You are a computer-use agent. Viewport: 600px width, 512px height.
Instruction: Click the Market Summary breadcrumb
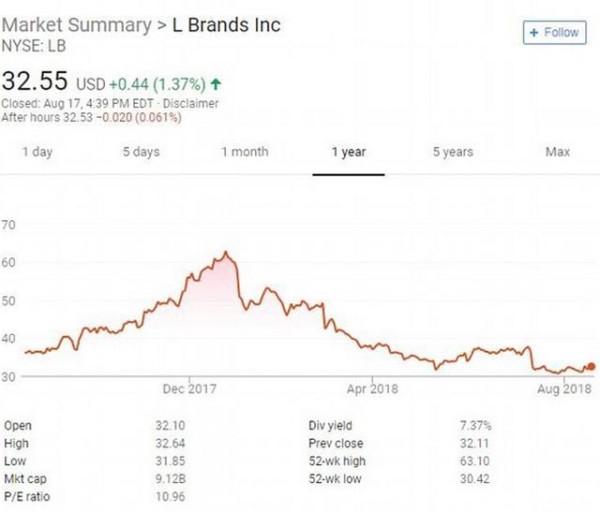(77, 25)
